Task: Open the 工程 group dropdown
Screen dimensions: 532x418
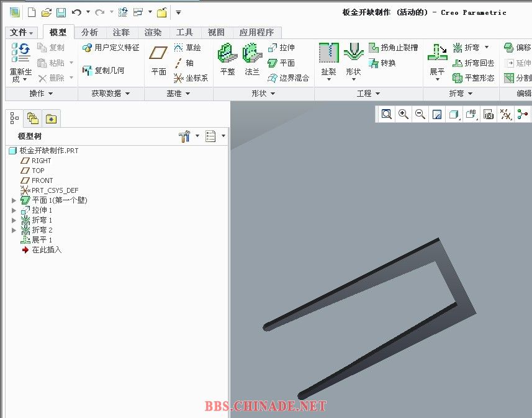Action: 368,93
